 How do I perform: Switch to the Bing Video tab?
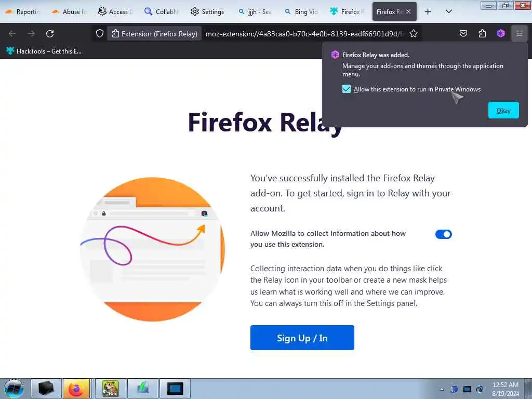click(301, 11)
